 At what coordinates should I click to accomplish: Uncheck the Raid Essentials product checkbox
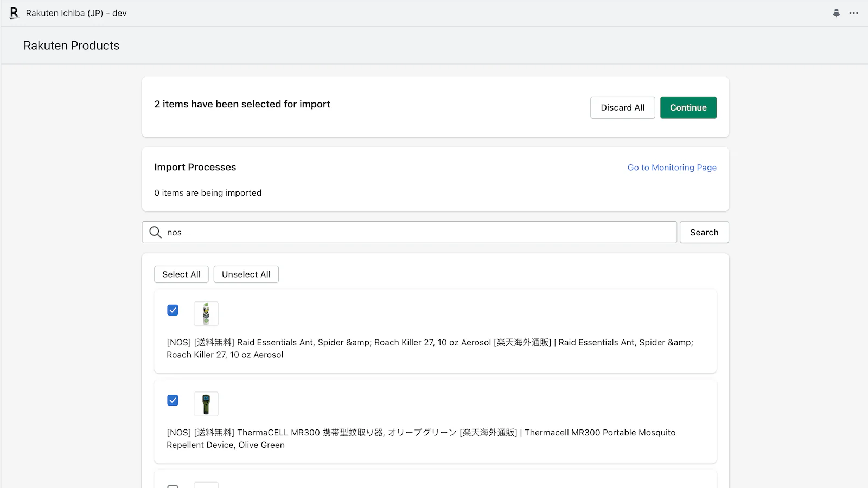point(173,310)
